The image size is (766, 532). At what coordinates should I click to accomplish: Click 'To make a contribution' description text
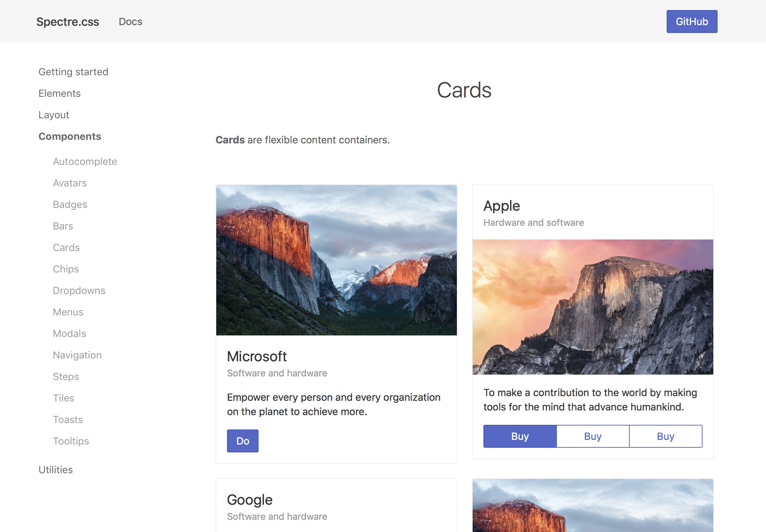pos(590,400)
